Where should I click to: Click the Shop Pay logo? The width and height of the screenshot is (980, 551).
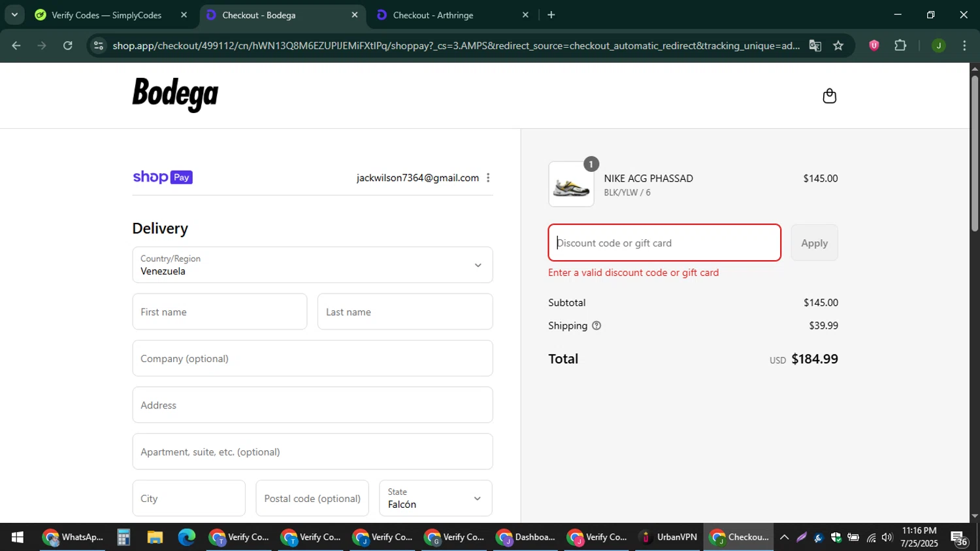click(x=163, y=177)
